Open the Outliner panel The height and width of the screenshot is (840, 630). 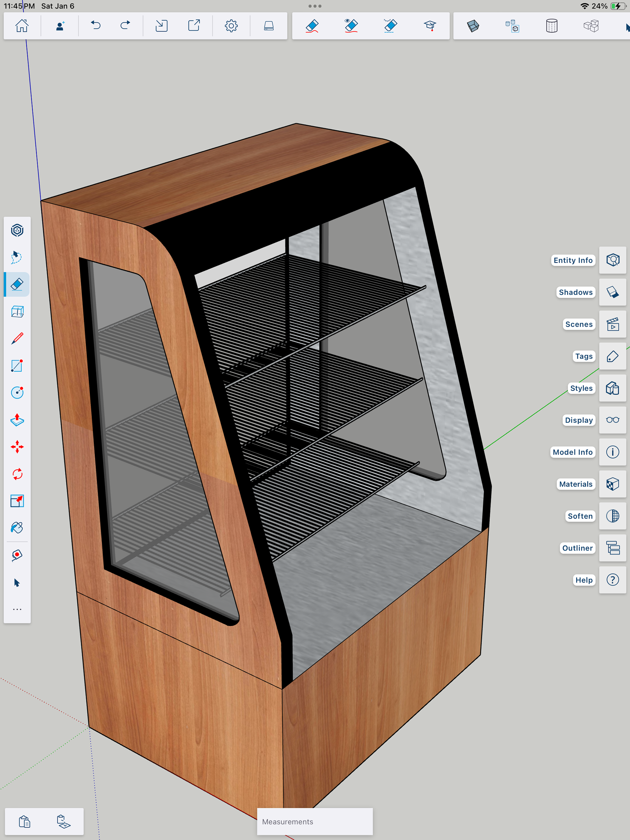(612, 548)
